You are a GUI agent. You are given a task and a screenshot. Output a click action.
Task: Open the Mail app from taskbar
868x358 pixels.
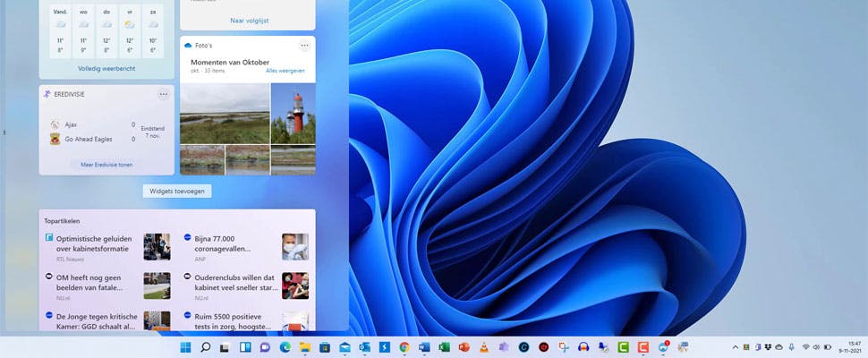[345, 347]
